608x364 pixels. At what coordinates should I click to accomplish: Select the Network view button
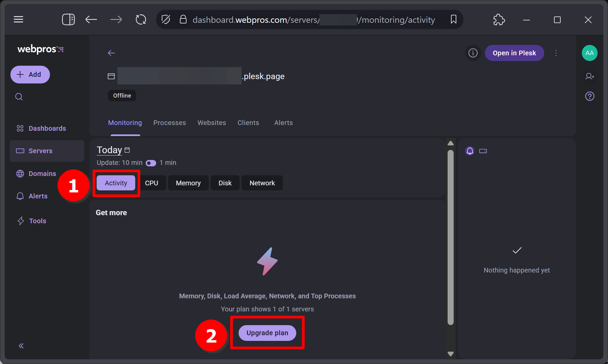tap(262, 183)
